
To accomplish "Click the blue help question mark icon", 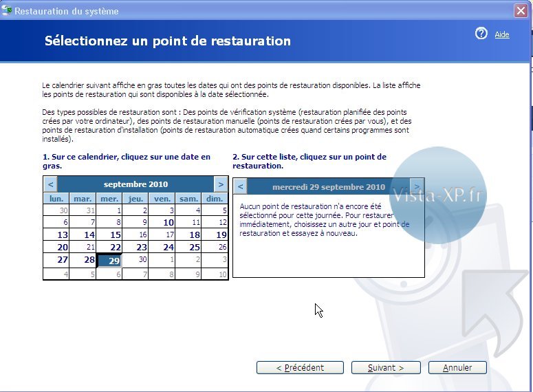I will pos(481,34).
